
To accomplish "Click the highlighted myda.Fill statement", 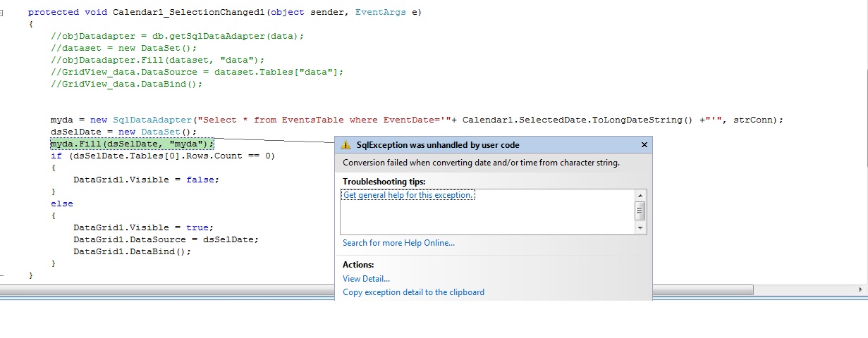I will point(131,144).
